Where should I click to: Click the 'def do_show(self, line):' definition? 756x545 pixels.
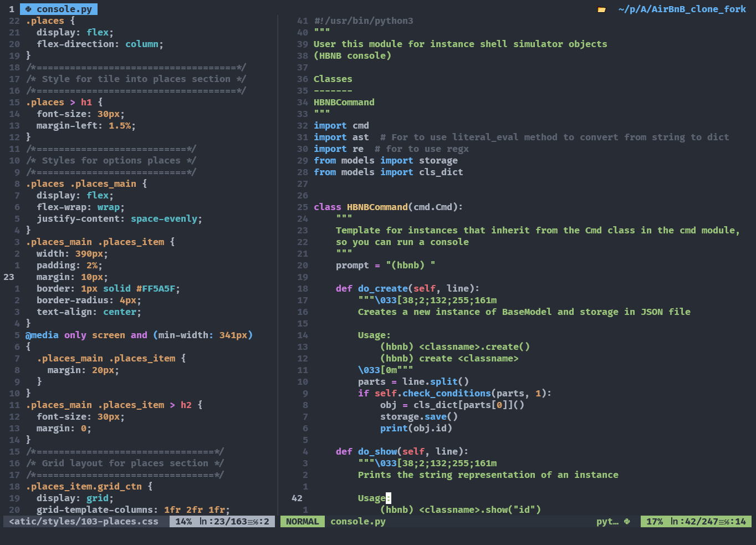click(x=402, y=452)
